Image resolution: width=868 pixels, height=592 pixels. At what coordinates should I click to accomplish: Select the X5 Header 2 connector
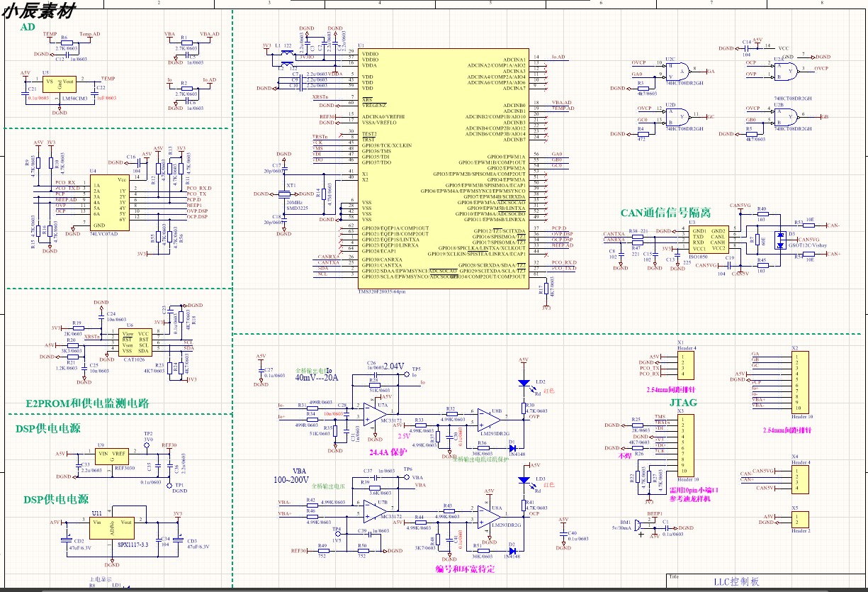(x=799, y=518)
